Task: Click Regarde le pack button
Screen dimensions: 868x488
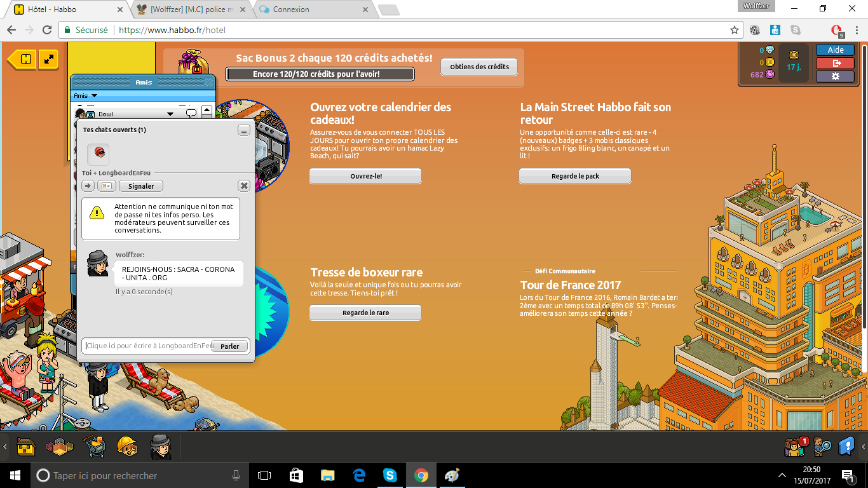Action: 575,176
